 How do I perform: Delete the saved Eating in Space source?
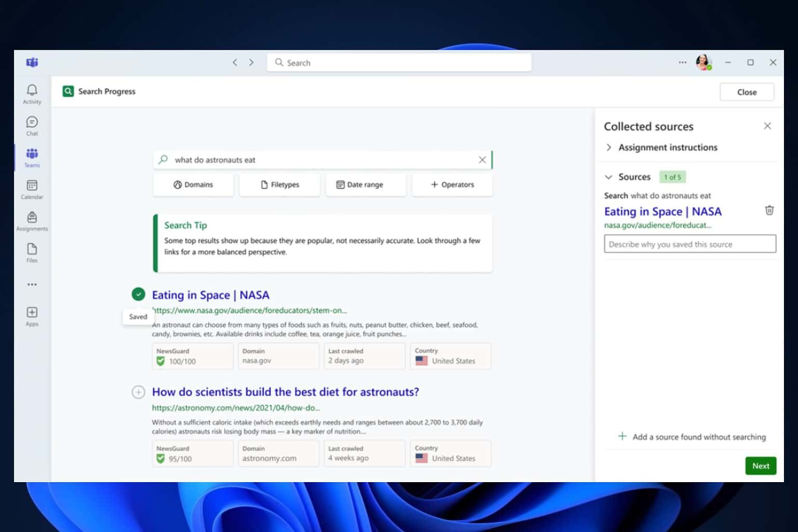pos(769,210)
